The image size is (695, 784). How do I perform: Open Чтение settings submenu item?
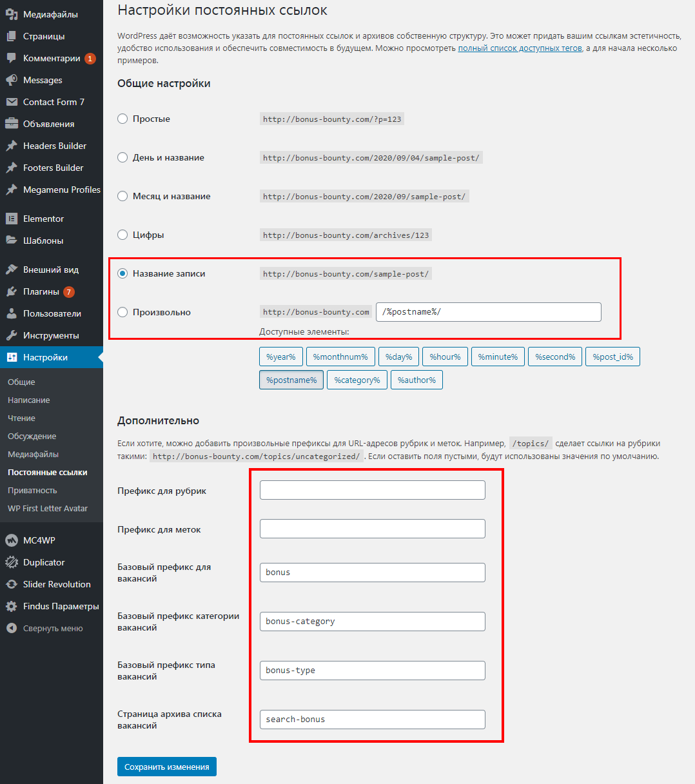coord(21,418)
